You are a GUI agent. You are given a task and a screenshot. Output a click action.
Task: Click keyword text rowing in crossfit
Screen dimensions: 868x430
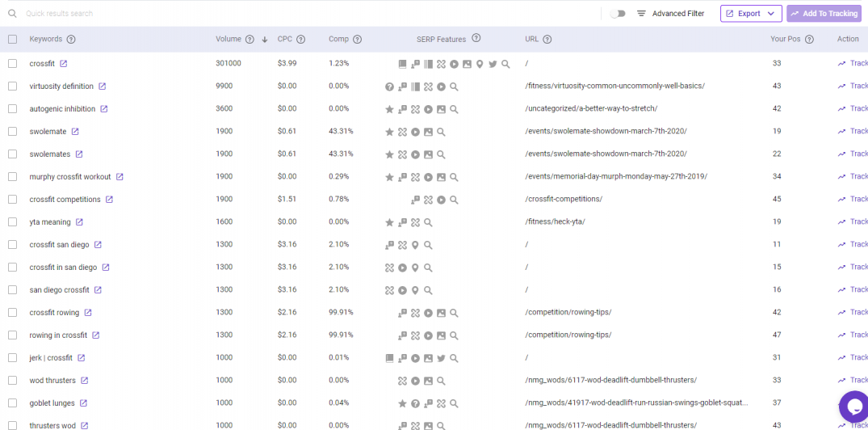point(58,335)
